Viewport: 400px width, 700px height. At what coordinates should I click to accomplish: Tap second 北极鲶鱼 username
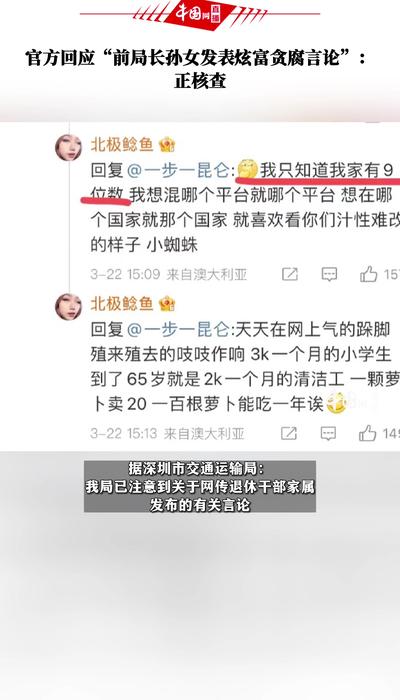coord(122,304)
